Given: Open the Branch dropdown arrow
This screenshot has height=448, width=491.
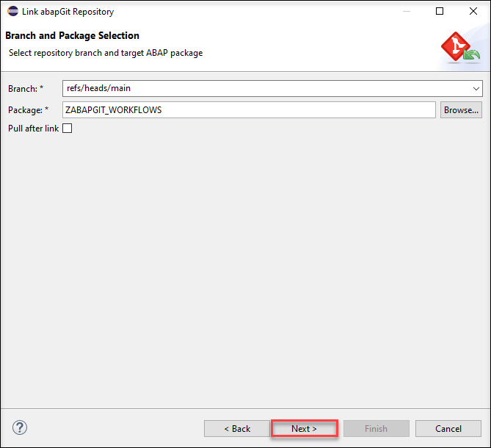Looking at the screenshot, I should [476, 89].
